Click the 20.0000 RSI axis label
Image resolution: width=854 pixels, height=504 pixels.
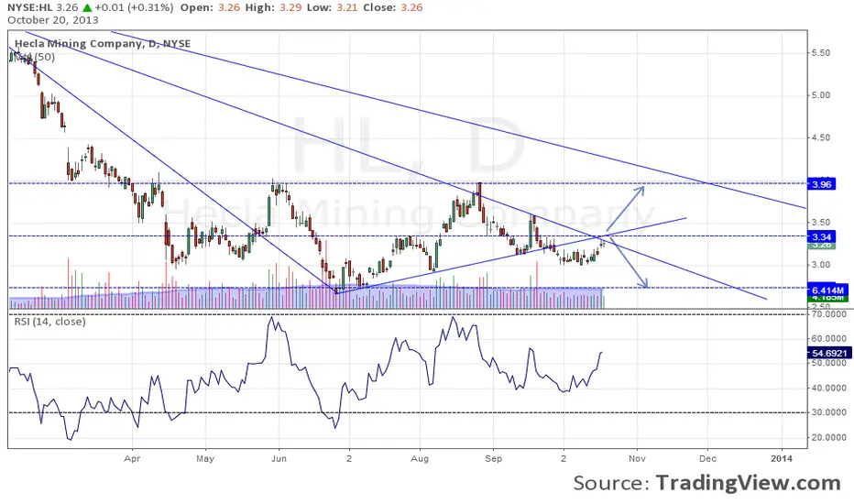[x=829, y=437]
